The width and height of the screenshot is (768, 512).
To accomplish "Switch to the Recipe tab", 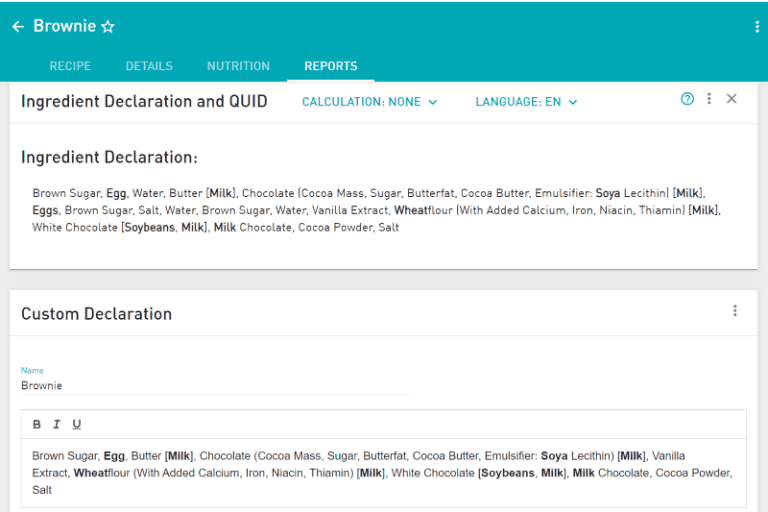I will (70, 66).
